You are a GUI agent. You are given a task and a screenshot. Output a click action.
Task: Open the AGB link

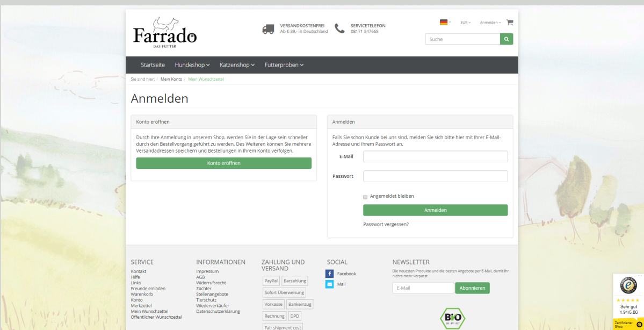click(x=200, y=277)
